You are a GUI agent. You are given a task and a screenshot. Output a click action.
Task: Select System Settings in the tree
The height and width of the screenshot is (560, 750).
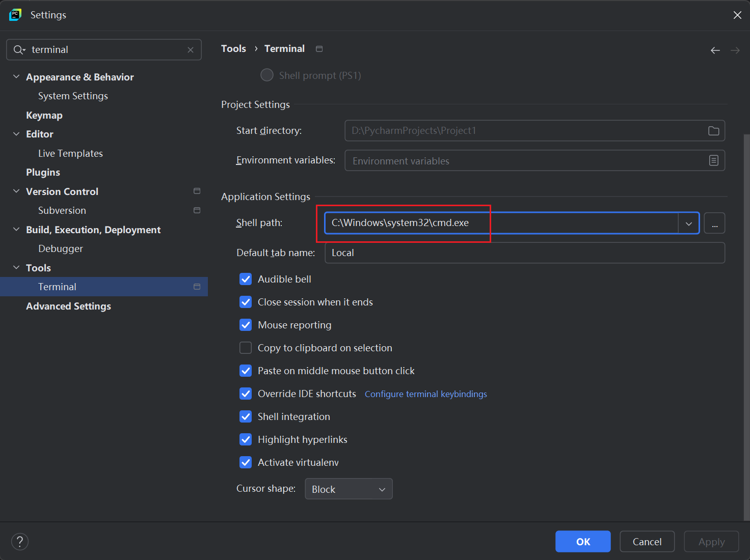point(73,96)
